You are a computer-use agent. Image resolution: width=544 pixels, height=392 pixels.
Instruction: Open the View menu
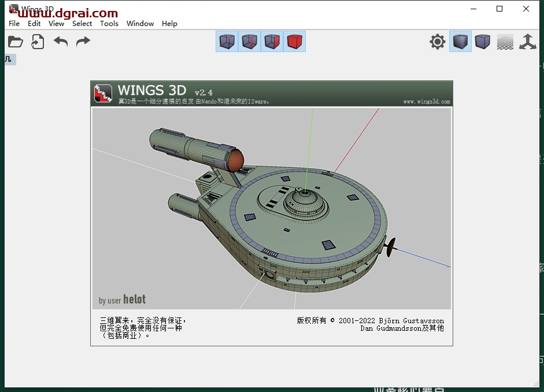(x=56, y=24)
